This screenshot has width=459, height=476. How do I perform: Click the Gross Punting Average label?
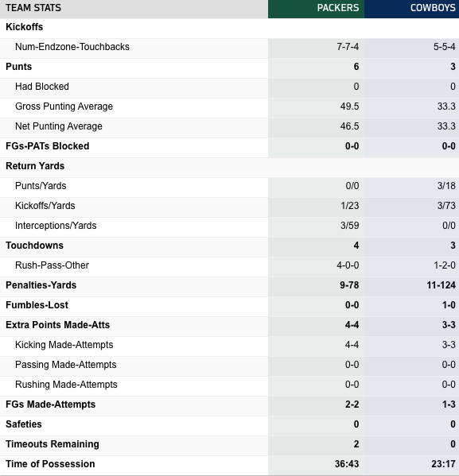point(64,106)
